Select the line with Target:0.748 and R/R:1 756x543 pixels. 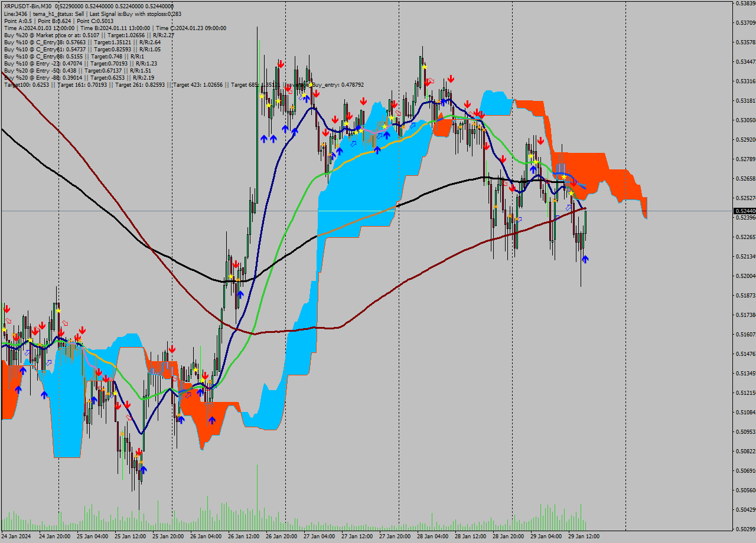(x=74, y=56)
